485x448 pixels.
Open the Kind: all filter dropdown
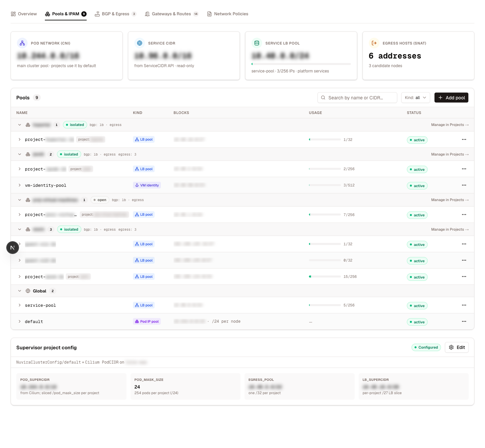click(x=416, y=98)
